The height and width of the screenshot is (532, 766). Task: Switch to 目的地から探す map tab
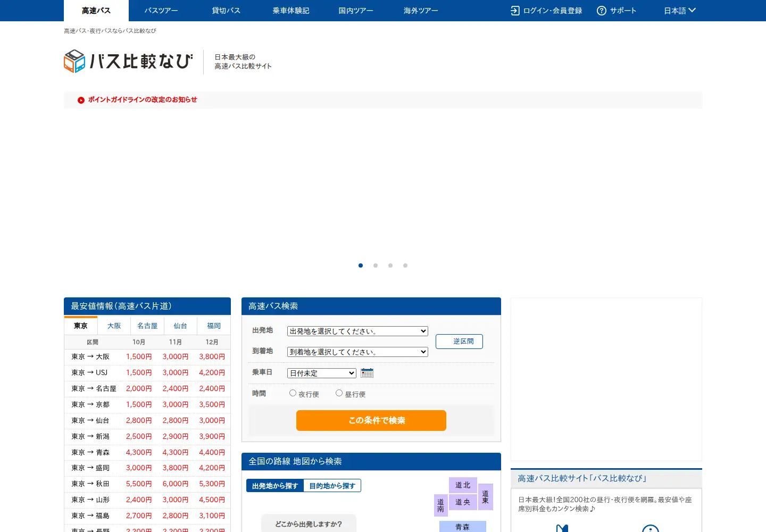332,486
